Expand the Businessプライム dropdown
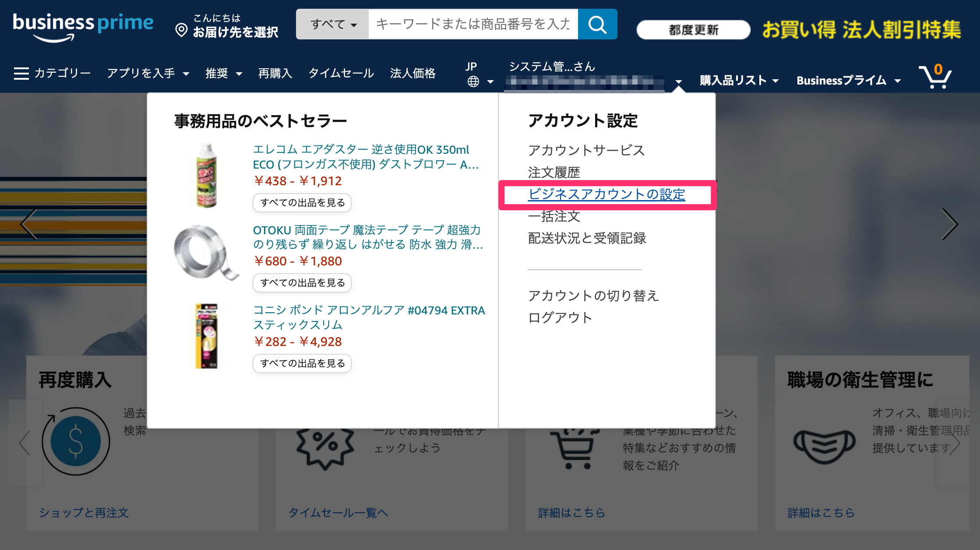Screen dimensions: 980x550 (x=849, y=81)
